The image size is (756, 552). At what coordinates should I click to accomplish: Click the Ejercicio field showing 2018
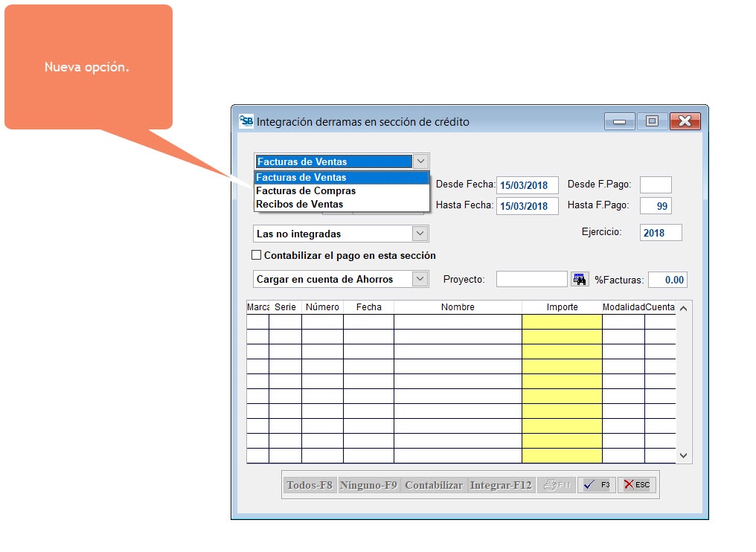click(660, 233)
